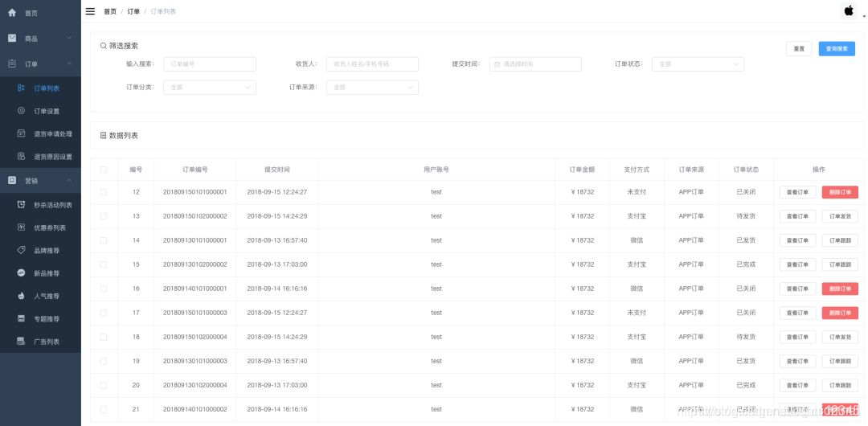Open the 订单状态 dropdown
The width and height of the screenshot is (868, 426).
pyautogui.click(x=698, y=64)
